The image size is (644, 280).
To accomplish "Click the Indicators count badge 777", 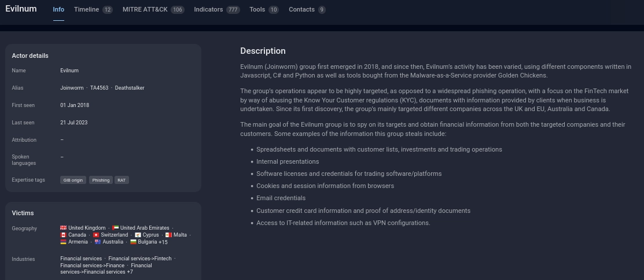I will pyautogui.click(x=233, y=10).
